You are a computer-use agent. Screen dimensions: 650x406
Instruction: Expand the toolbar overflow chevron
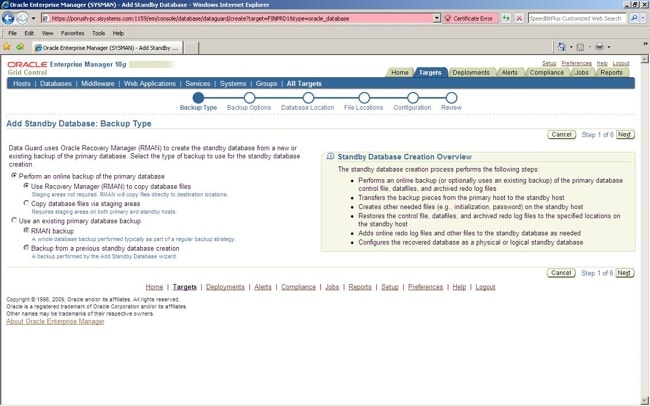[645, 44]
